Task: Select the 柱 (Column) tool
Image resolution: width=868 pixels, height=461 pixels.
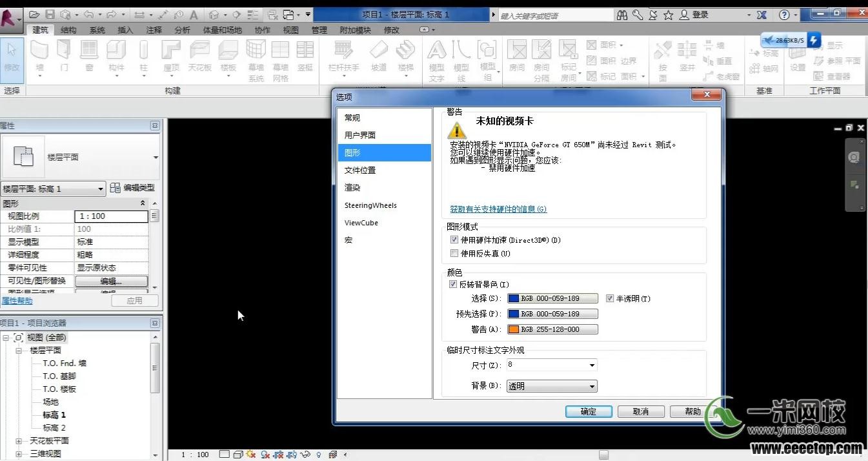Action: coord(143,58)
